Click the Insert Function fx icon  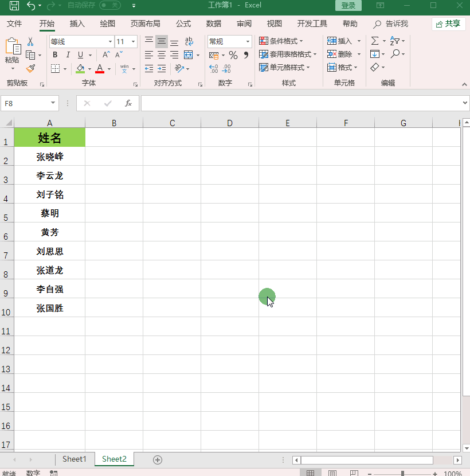[128, 103]
